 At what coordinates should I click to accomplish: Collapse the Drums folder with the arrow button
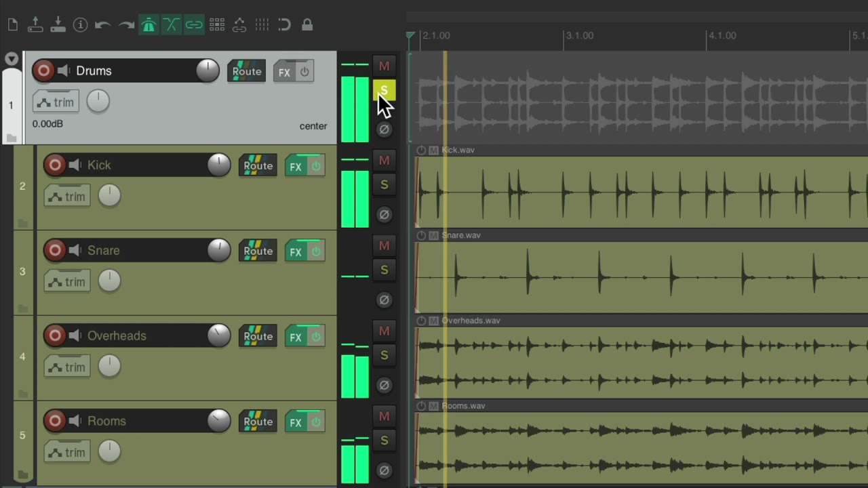(12, 59)
